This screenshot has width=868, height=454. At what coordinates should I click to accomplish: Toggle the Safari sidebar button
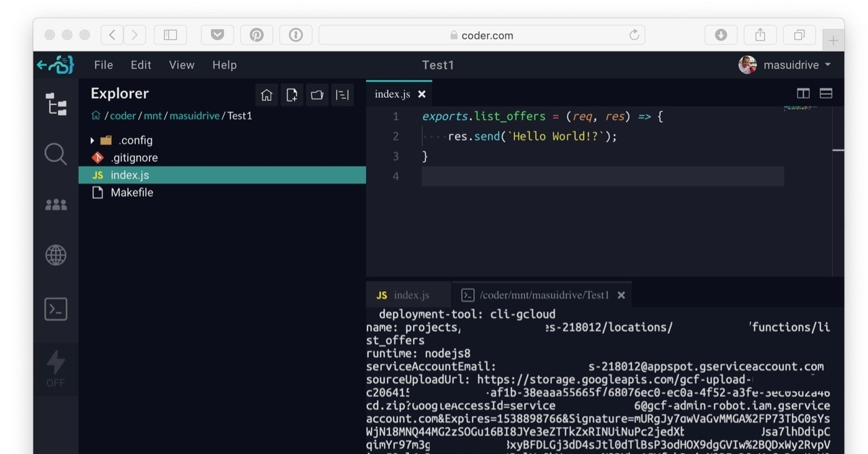tap(170, 35)
